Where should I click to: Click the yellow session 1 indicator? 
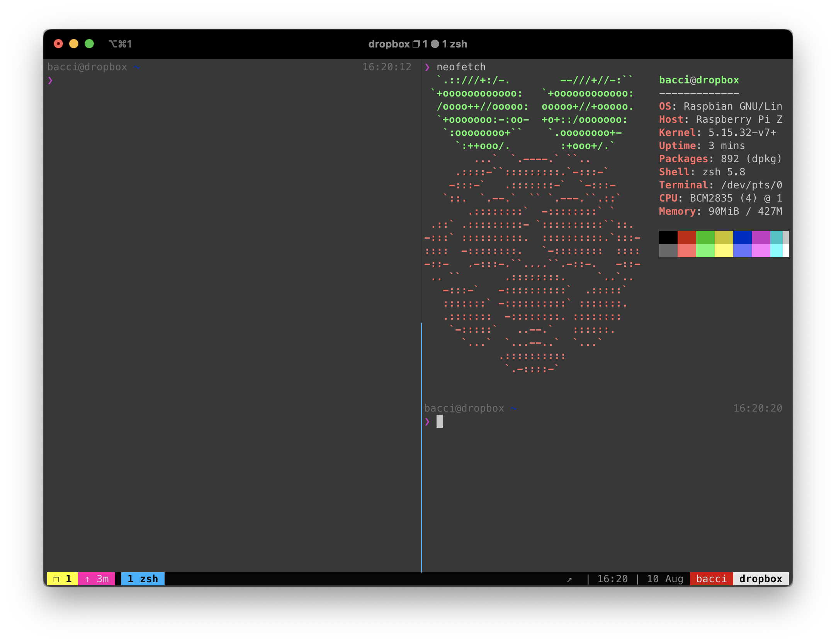point(62,579)
